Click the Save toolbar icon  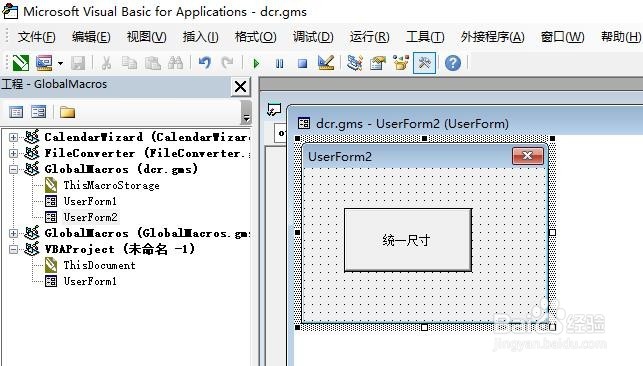(x=78, y=63)
